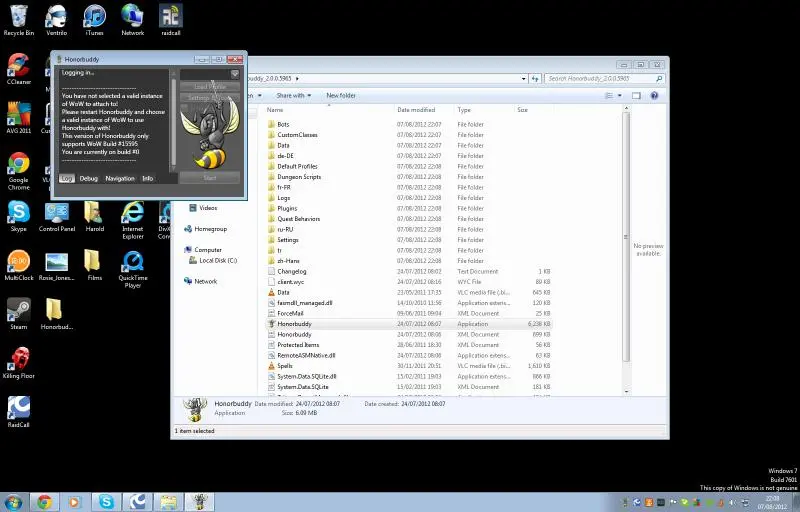800x512 pixels.
Task: Select the Quest Behaviors folder
Action: point(408,219)
